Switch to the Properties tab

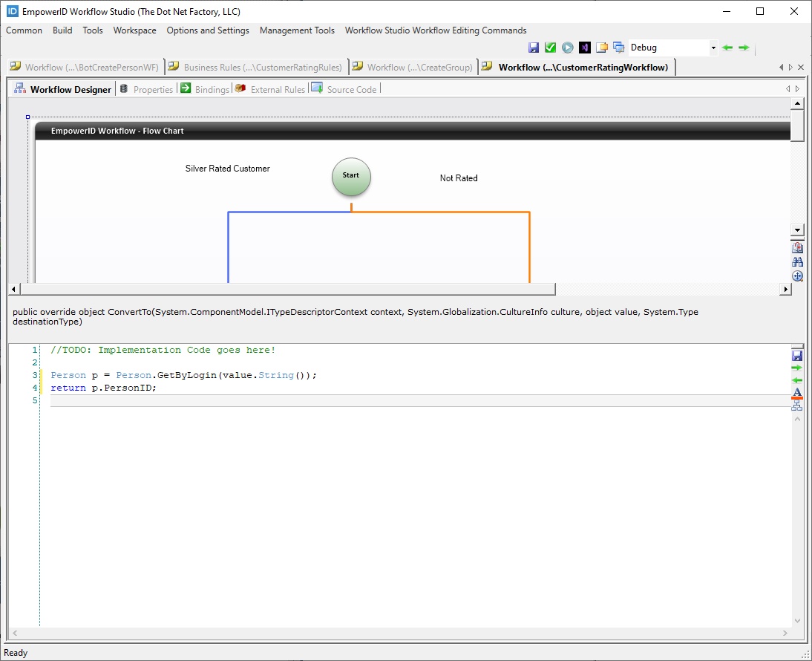click(x=146, y=90)
